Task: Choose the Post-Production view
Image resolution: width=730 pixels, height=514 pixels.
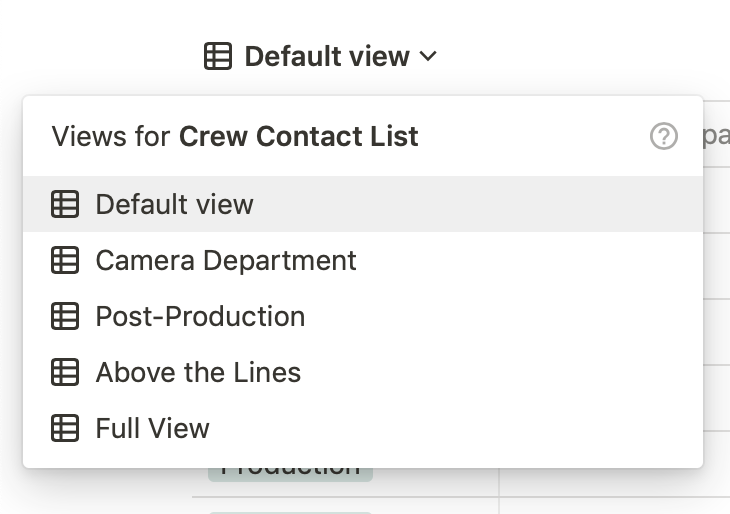Action: (200, 316)
